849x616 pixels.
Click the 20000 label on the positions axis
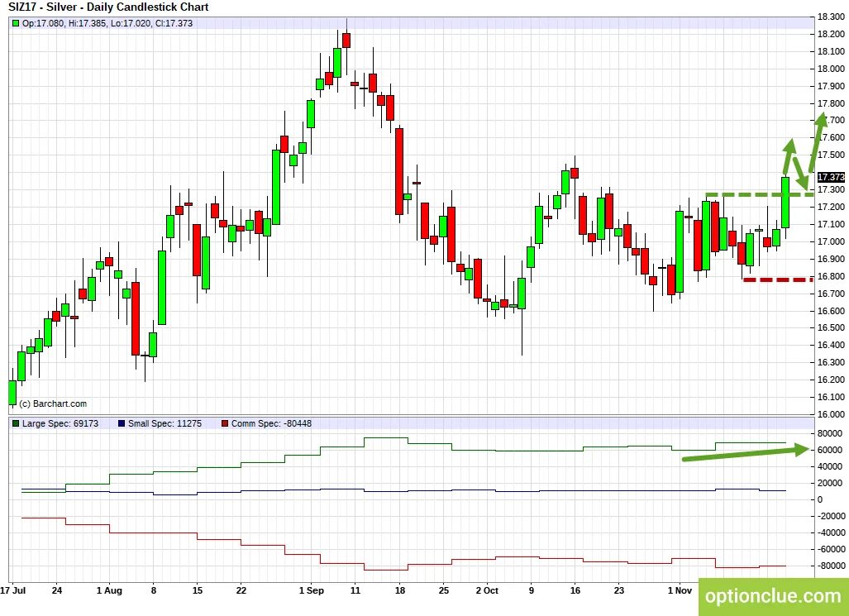pos(830,483)
